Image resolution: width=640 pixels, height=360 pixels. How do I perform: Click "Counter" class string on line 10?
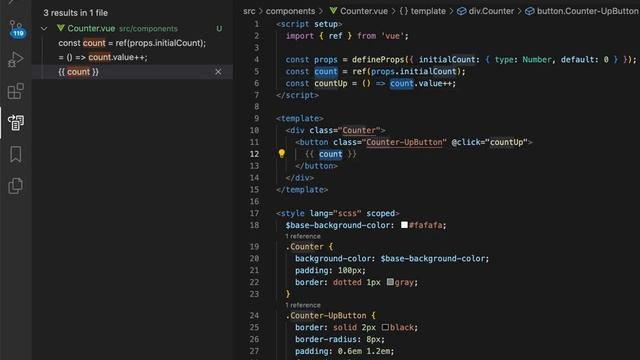point(359,130)
